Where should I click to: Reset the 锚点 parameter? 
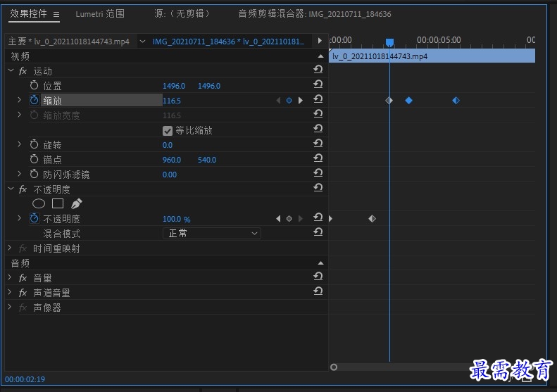tap(318, 158)
